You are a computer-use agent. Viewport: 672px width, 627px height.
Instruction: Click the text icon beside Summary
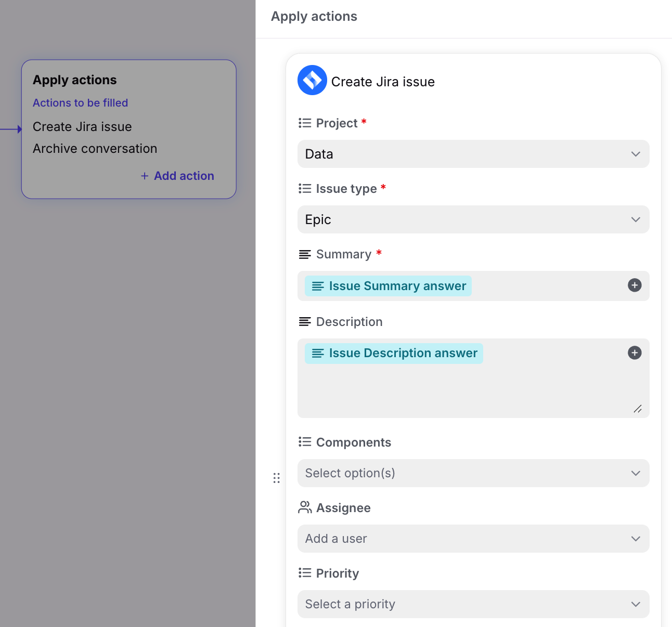point(305,254)
